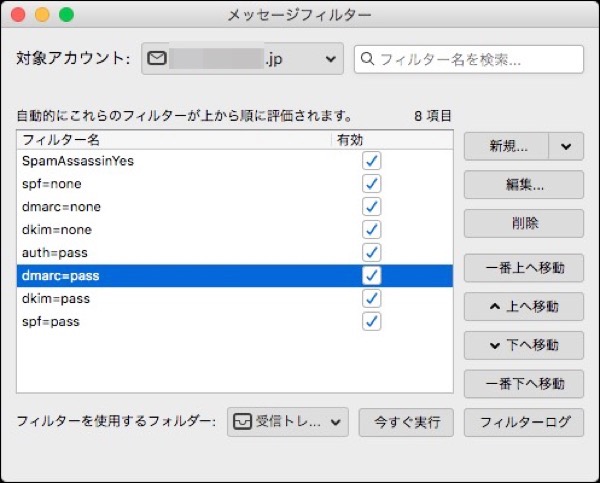Click the inbox tray icon in folder selector
The height and width of the screenshot is (483, 600).
pos(241,421)
